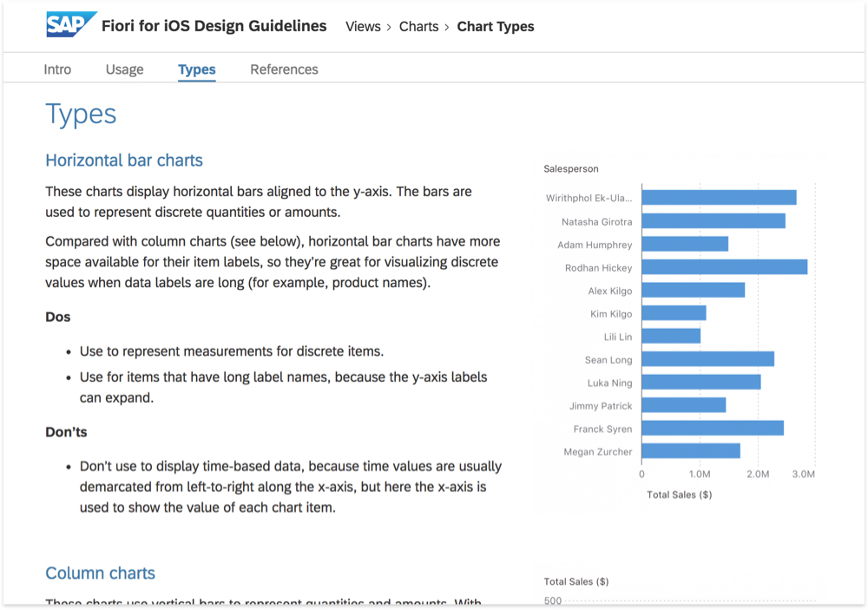868x610 pixels.
Task: Select the Types tab
Action: 196,69
